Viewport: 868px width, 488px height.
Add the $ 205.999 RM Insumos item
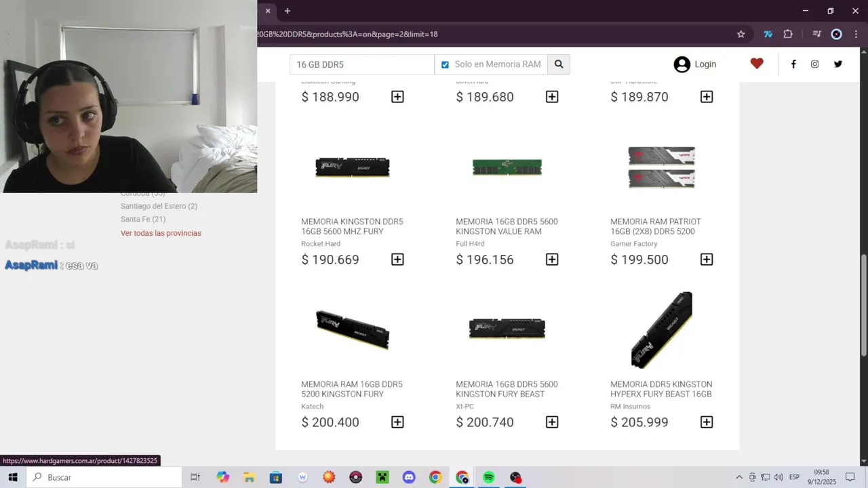(x=707, y=422)
